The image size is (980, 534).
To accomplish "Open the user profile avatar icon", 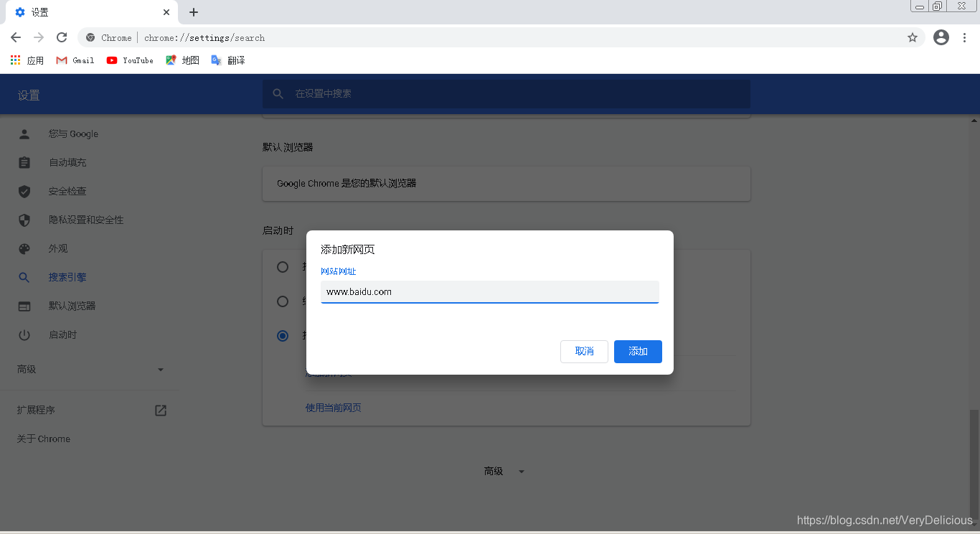I will pos(941,37).
